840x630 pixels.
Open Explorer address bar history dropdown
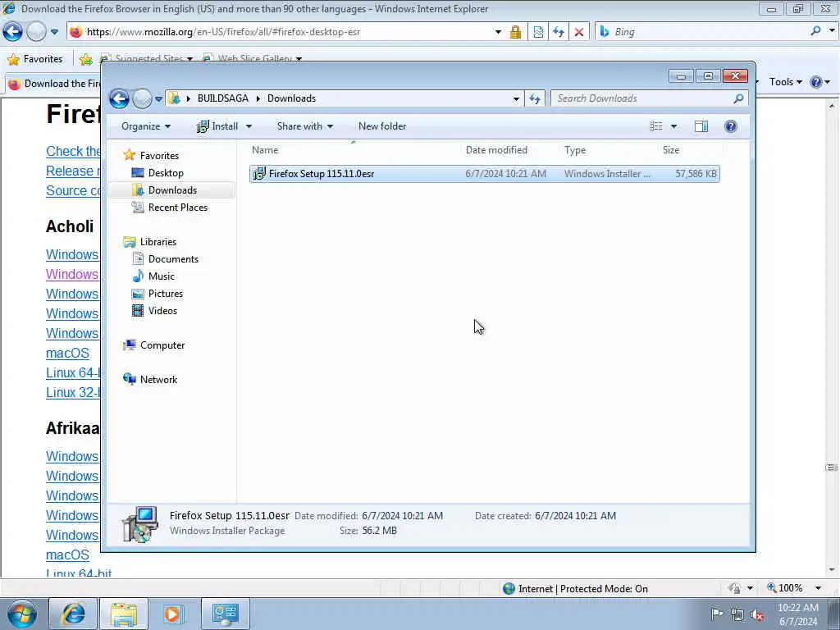pyautogui.click(x=516, y=98)
